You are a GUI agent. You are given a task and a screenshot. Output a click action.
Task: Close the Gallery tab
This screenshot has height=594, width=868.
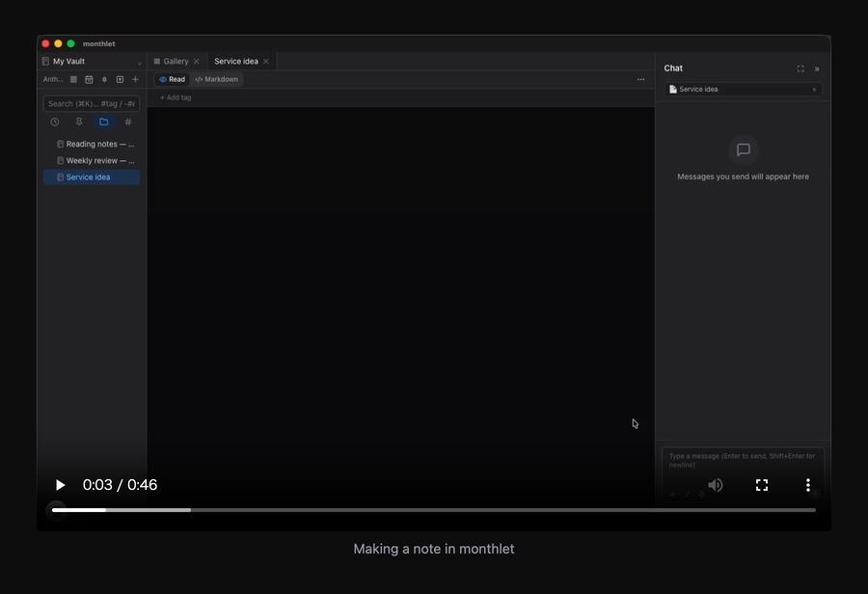tap(196, 62)
